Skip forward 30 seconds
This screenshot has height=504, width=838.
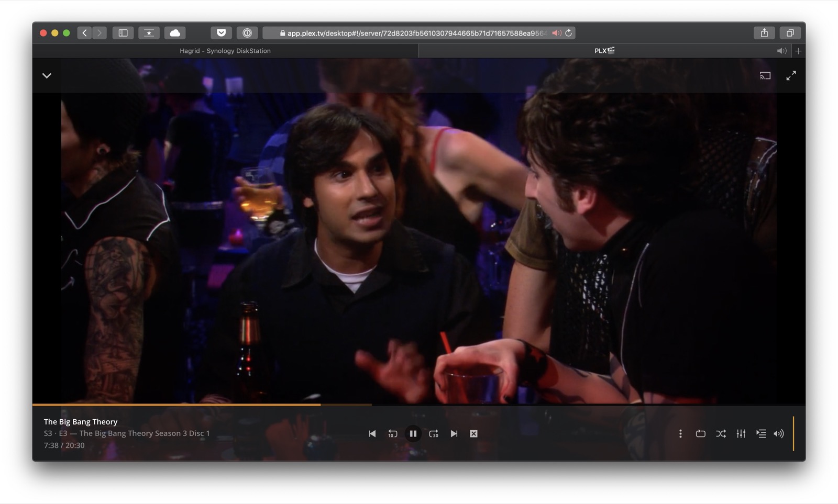click(x=434, y=433)
